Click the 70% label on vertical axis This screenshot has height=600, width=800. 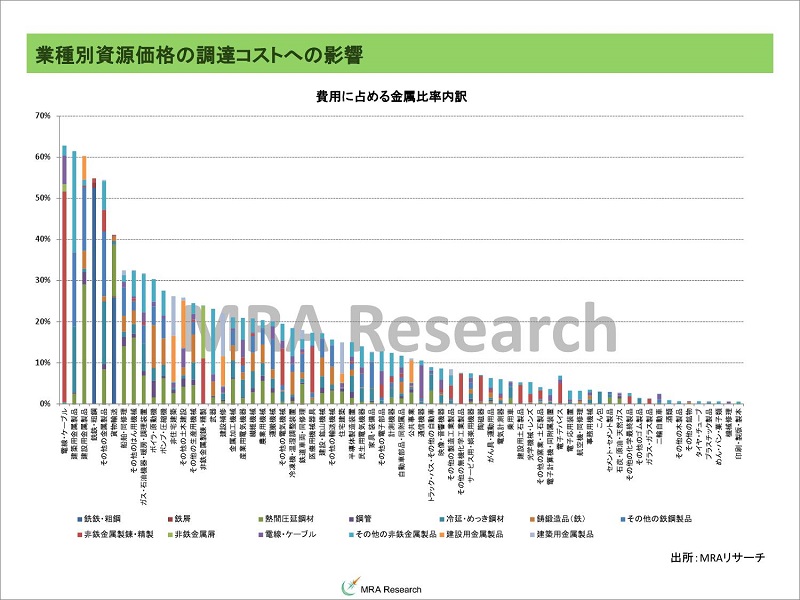pos(42,116)
